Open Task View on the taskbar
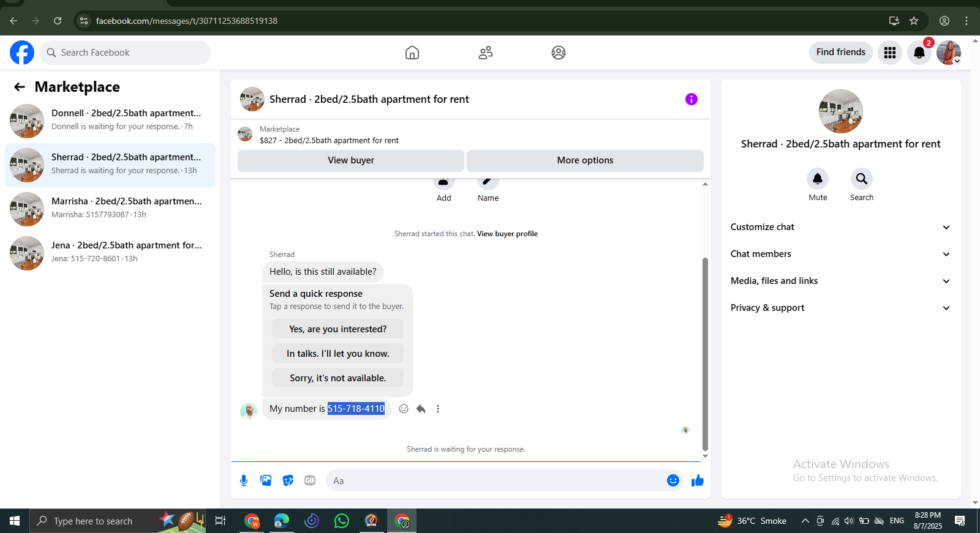980x533 pixels. point(221,521)
